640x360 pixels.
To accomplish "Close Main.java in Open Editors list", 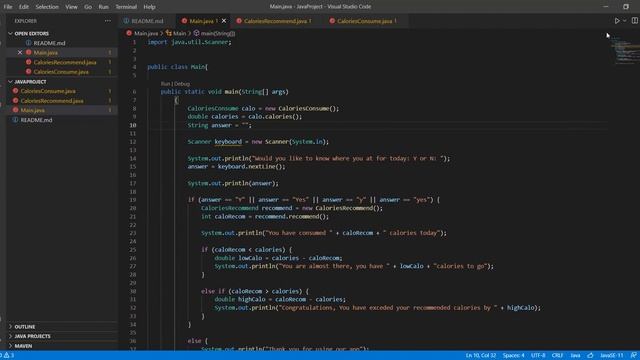I will tap(20, 53).
